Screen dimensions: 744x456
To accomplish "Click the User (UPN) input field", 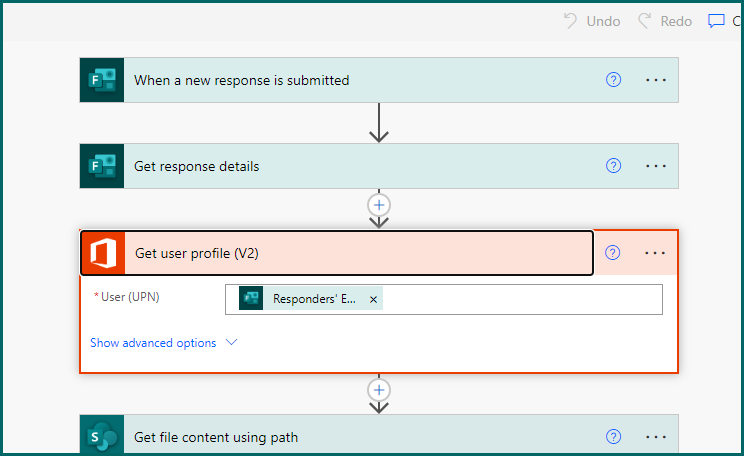I will pyautogui.click(x=520, y=299).
